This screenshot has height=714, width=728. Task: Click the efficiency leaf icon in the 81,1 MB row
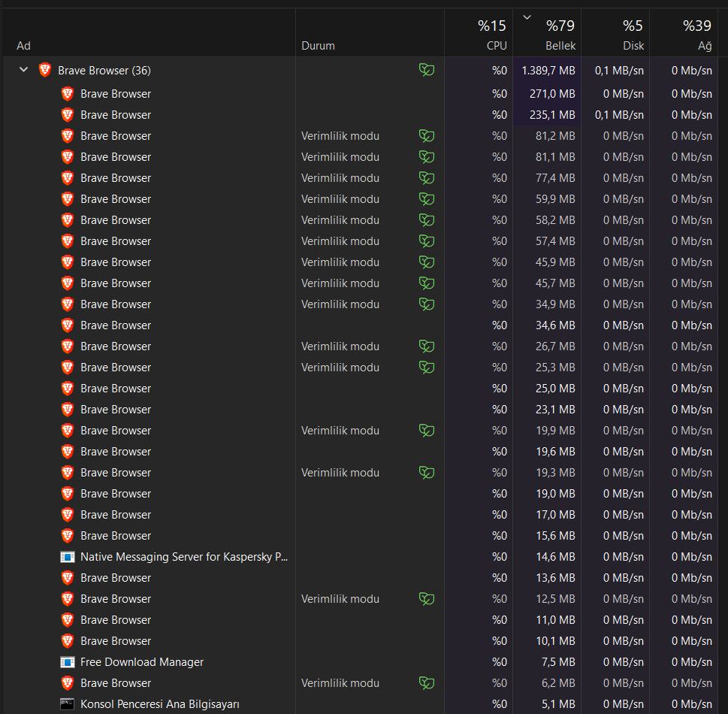(427, 157)
